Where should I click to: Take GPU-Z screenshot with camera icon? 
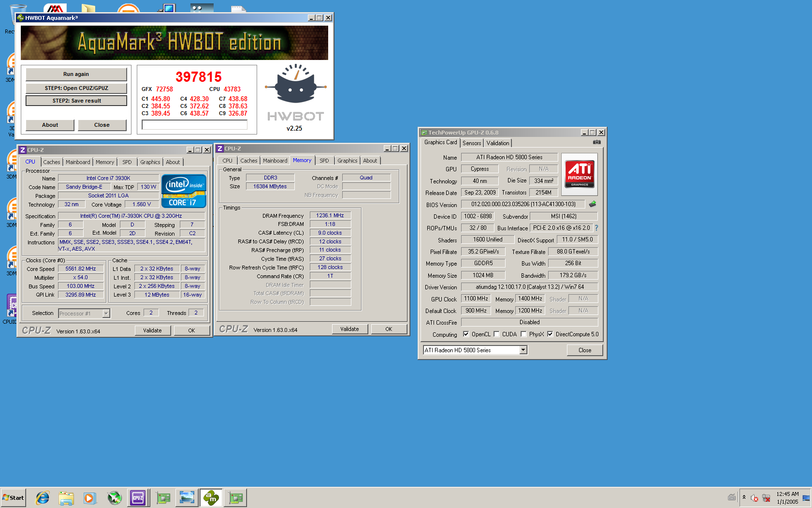point(597,142)
